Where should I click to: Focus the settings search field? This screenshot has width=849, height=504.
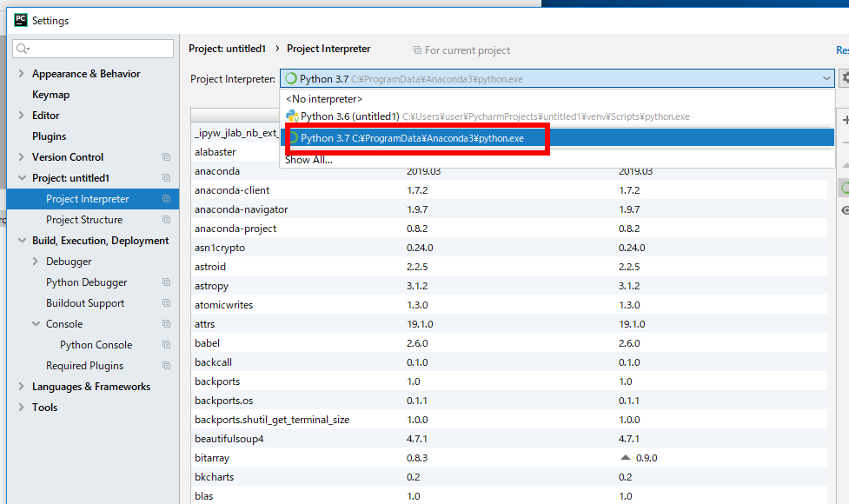tap(93, 49)
